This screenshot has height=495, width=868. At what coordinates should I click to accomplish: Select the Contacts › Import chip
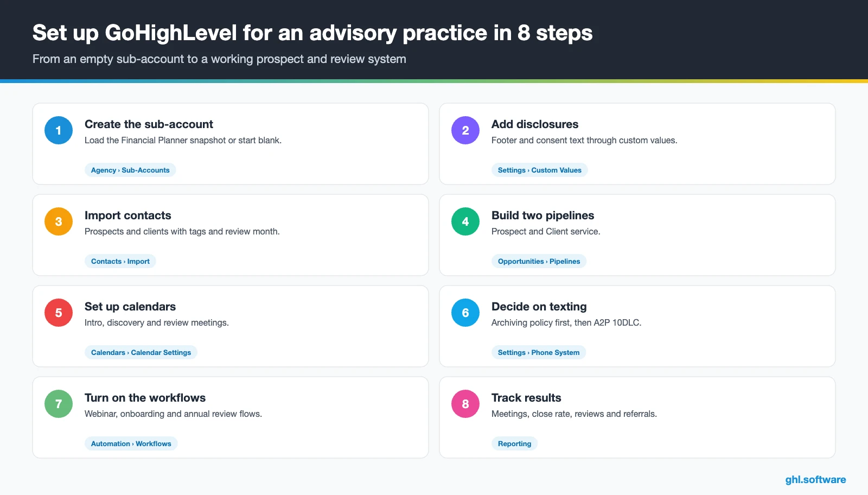pyautogui.click(x=120, y=261)
